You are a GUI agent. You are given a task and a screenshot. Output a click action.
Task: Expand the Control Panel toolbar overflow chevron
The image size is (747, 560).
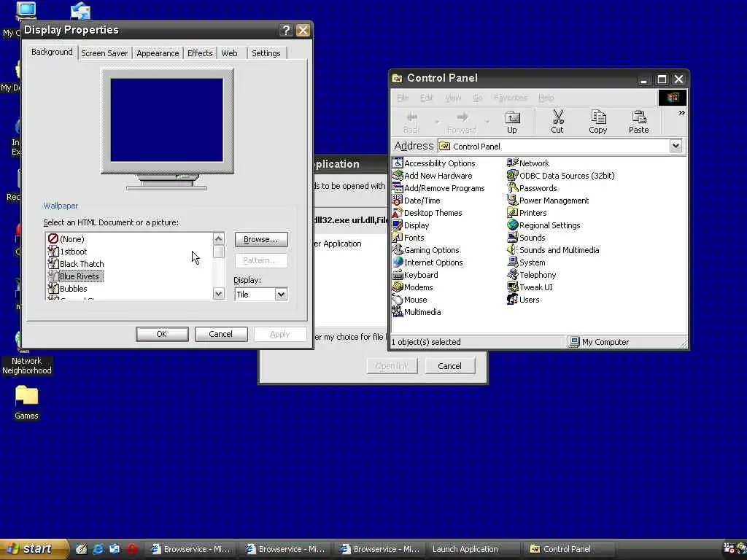click(x=681, y=113)
